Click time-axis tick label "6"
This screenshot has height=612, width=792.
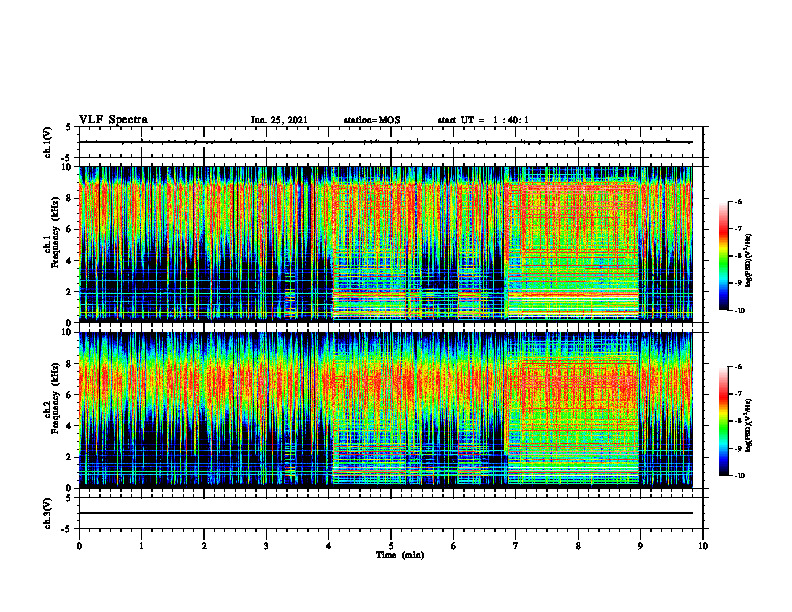(454, 546)
